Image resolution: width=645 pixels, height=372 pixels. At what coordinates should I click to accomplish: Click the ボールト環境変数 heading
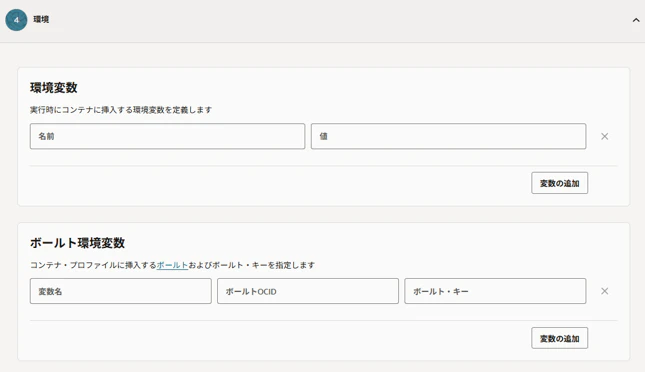pyautogui.click(x=77, y=243)
